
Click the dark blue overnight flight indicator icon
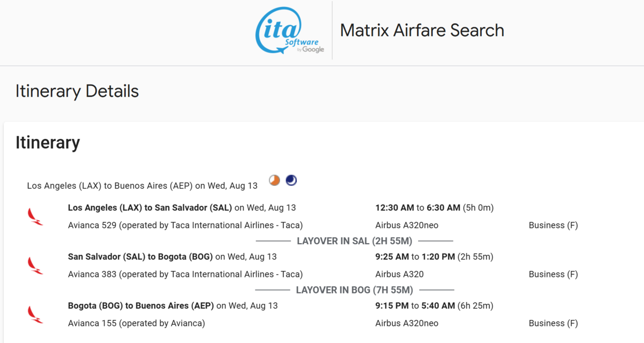point(291,180)
